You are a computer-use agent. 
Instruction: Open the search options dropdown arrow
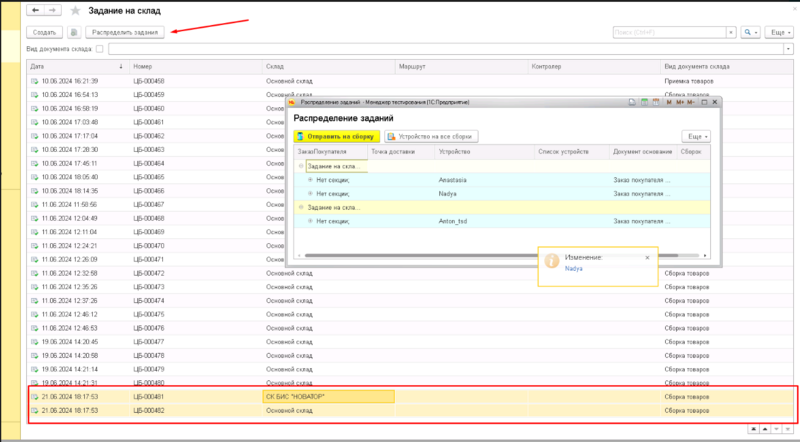756,32
